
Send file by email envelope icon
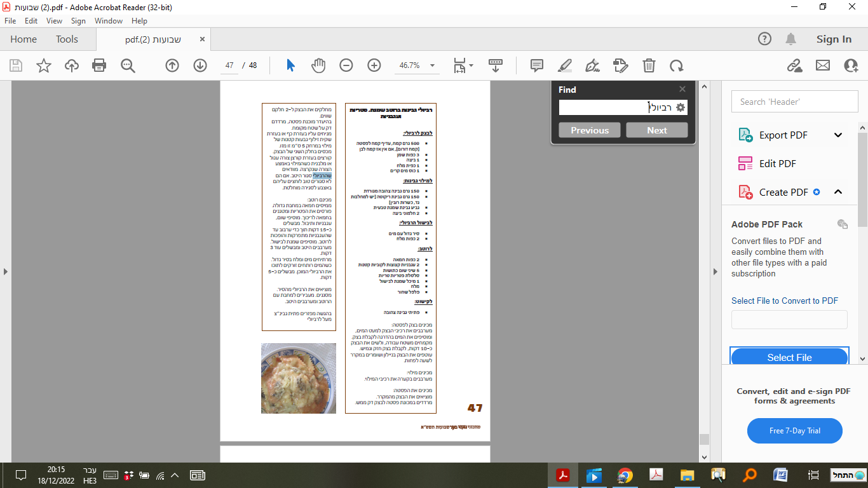[823, 65]
